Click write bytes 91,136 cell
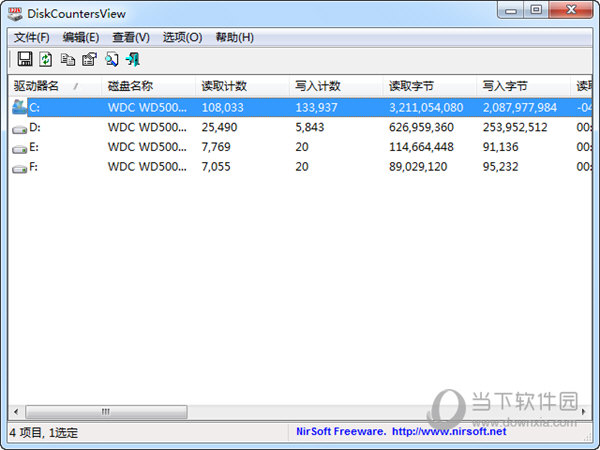This screenshot has width=600, height=450. click(501, 147)
